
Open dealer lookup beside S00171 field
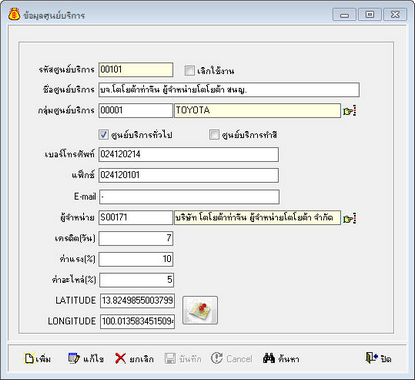[350, 218]
